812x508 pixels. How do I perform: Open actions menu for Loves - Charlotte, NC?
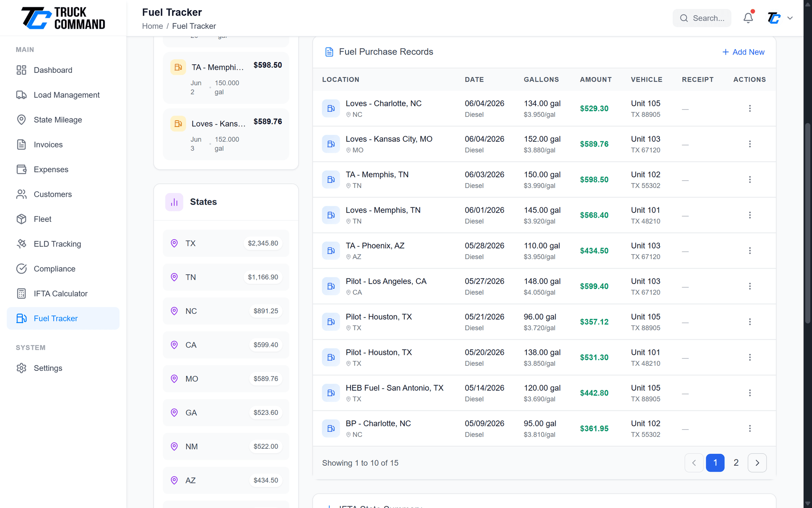click(x=750, y=108)
